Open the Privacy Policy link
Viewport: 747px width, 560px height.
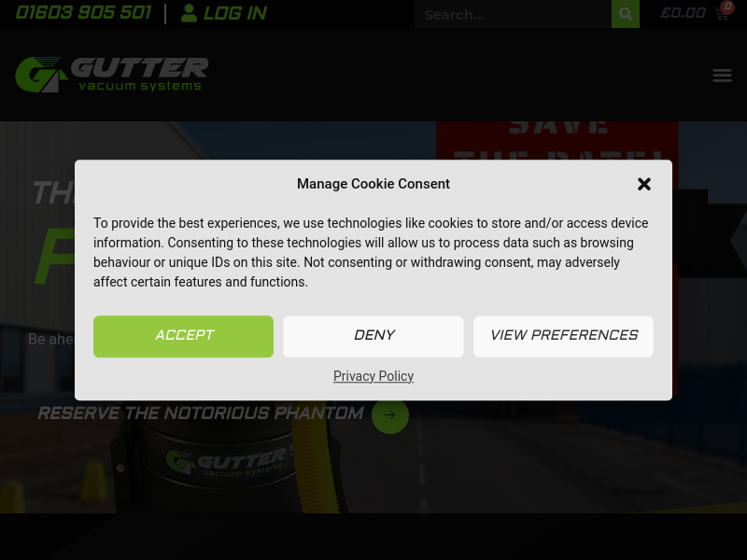pos(373,376)
